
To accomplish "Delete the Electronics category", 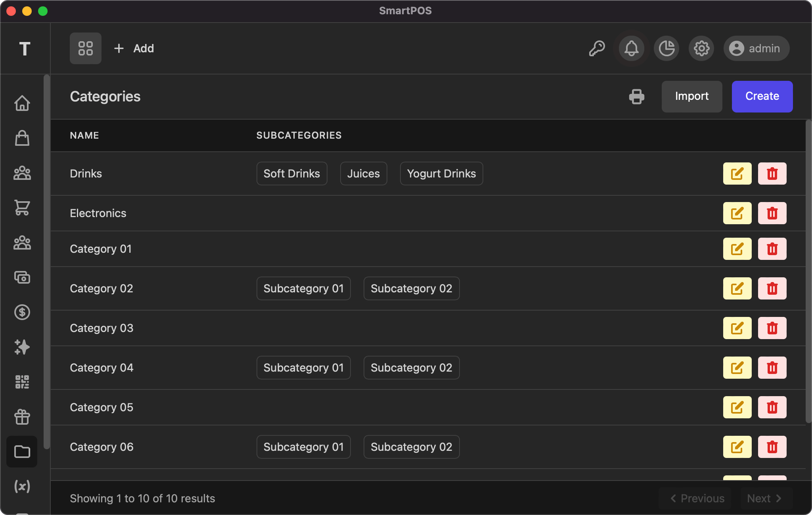I will [772, 213].
